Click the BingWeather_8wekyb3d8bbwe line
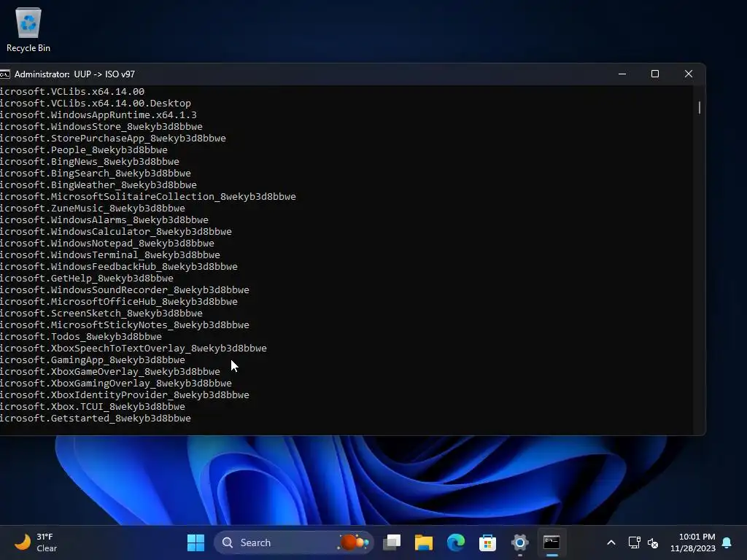Screen dimensions: 747x560 (98, 184)
